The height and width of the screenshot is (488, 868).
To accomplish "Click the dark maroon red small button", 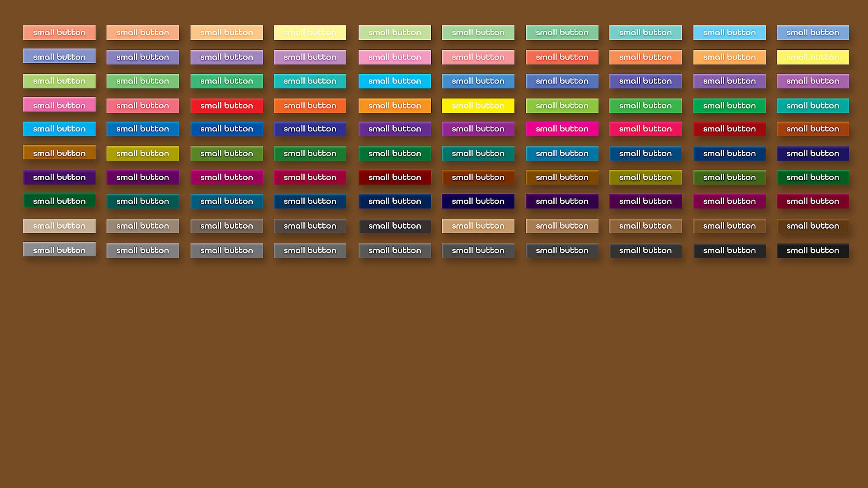I will 394,177.
